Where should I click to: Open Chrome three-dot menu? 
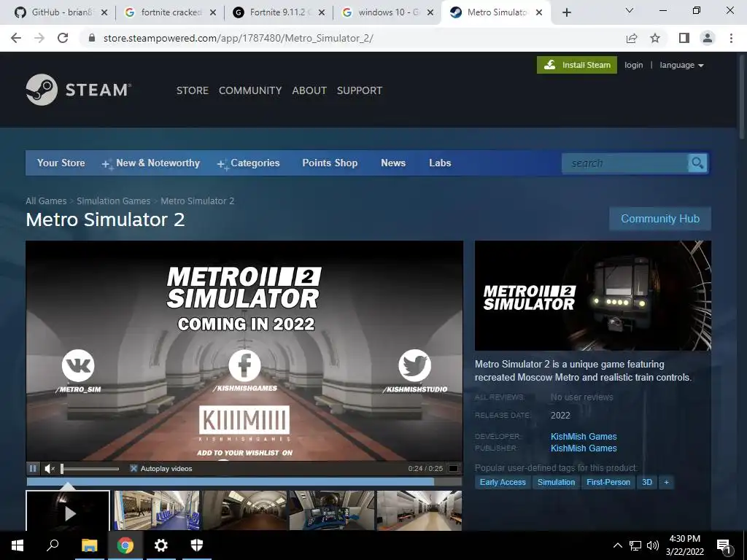click(731, 38)
